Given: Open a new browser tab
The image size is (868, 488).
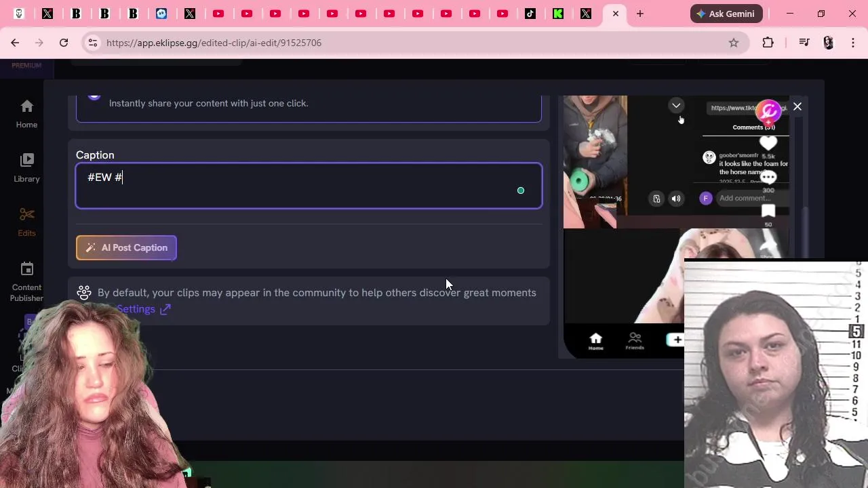Looking at the screenshot, I should 639,14.
